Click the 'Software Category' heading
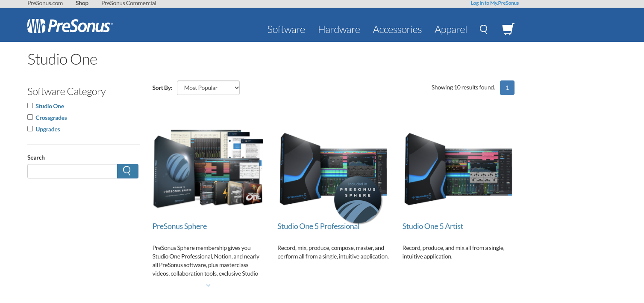 66,92
